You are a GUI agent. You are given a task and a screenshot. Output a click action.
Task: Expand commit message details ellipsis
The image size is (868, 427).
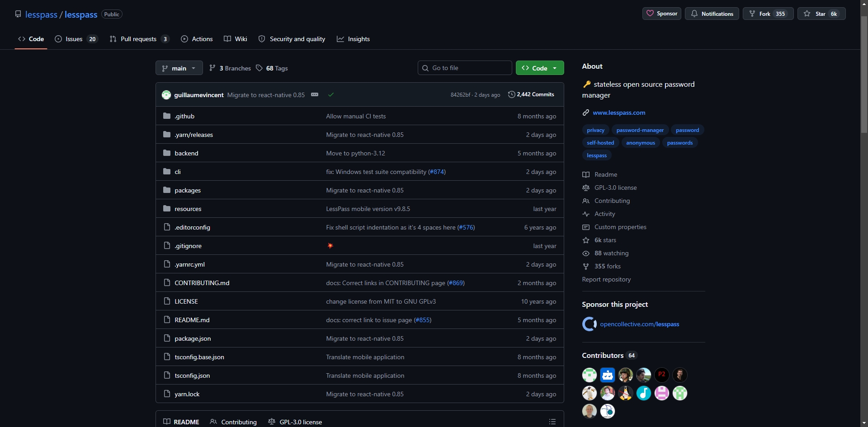[315, 95]
